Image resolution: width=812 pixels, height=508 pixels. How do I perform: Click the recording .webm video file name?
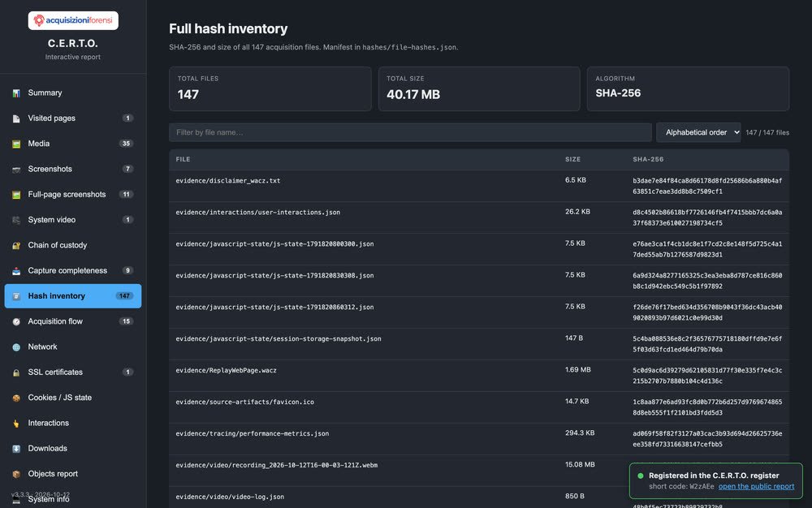point(277,465)
